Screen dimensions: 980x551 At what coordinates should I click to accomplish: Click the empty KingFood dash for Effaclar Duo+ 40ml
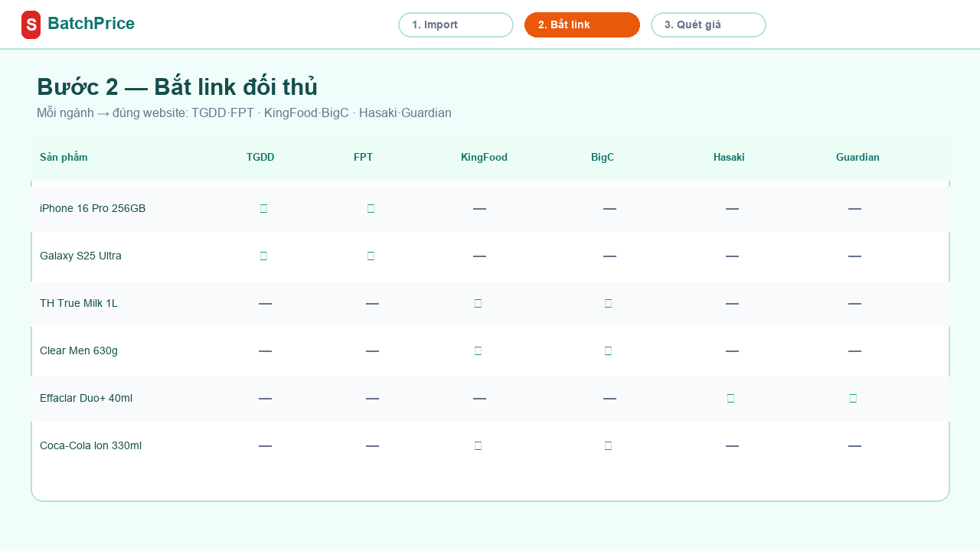[x=479, y=398]
